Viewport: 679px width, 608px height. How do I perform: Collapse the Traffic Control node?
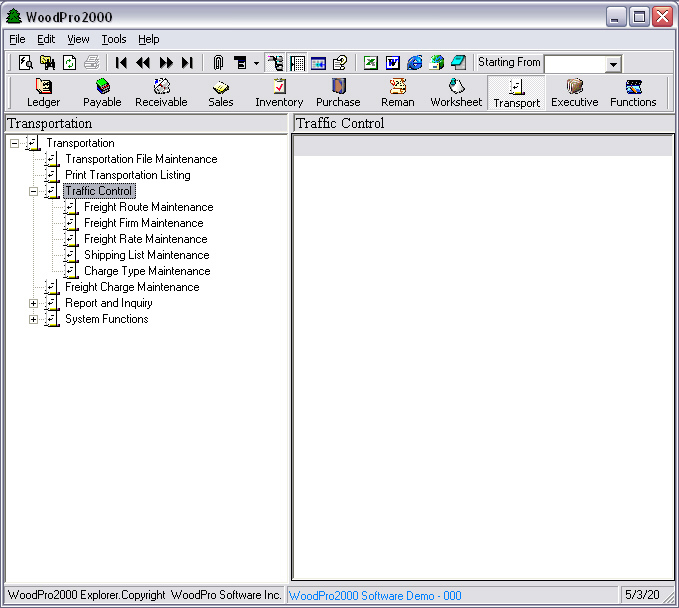(33, 191)
